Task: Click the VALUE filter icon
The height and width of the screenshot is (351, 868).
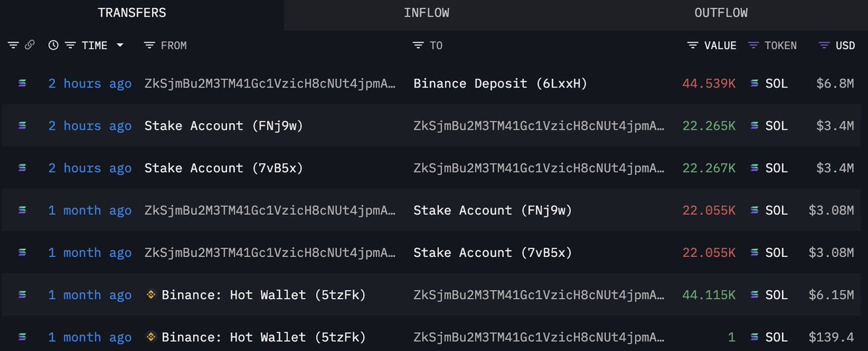Action: coord(693,45)
